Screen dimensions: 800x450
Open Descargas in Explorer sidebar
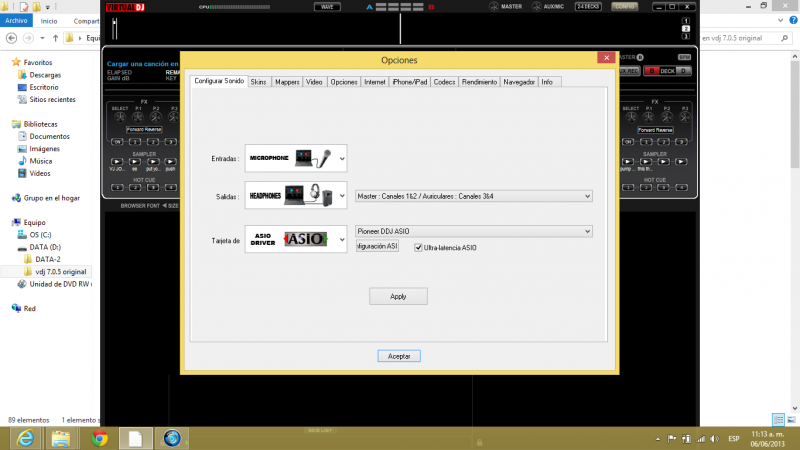pyautogui.click(x=45, y=75)
